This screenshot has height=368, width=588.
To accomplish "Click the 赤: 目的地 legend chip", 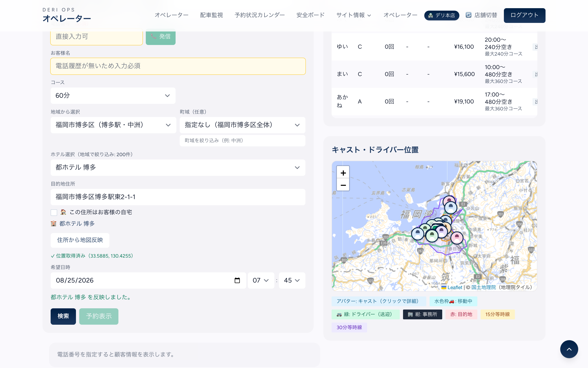I will coord(461,314).
